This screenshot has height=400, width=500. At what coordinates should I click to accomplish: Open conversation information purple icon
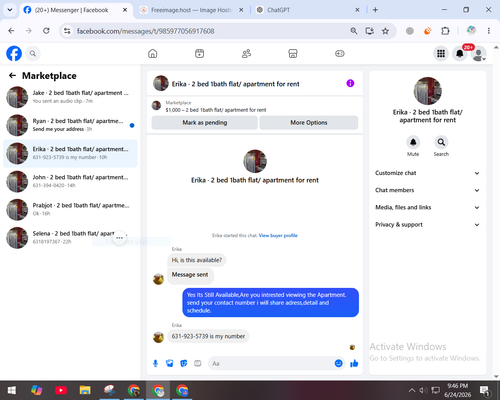pyautogui.click(x=350, y=83)
